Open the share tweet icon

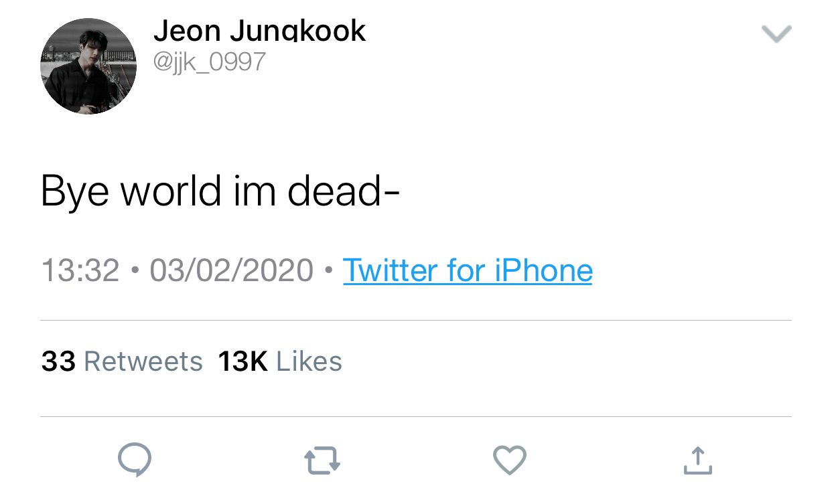pyautogui.click(x=697, y=460)
